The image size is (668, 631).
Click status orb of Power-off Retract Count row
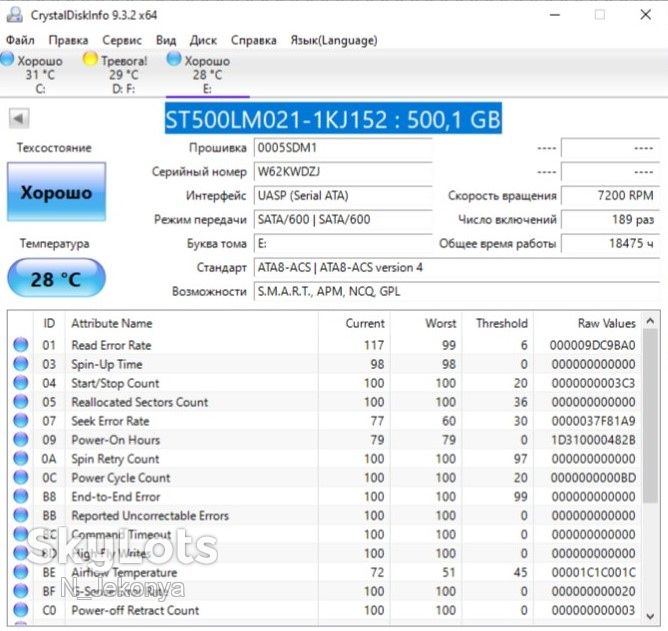(x=20, y=609)
